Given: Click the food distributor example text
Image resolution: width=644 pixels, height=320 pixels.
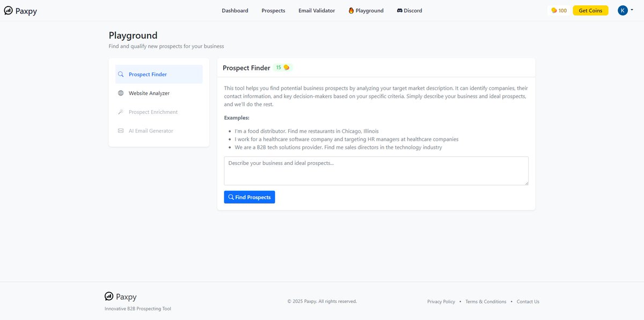Looking at the screenshot, I should click(306, 131).
